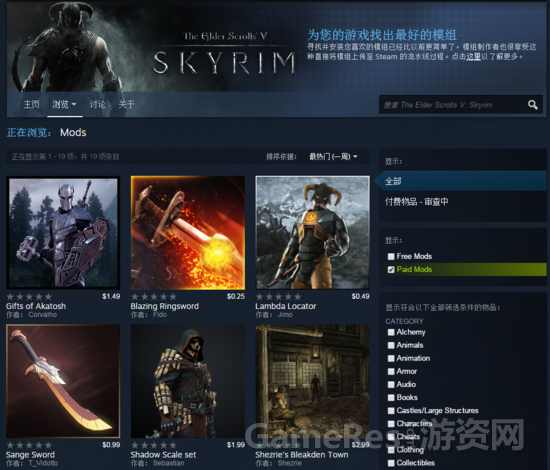Open the 讨论 tab
The width and height of the screenshot is (550, 470).
pyautogui.click(x=97, y=104)
